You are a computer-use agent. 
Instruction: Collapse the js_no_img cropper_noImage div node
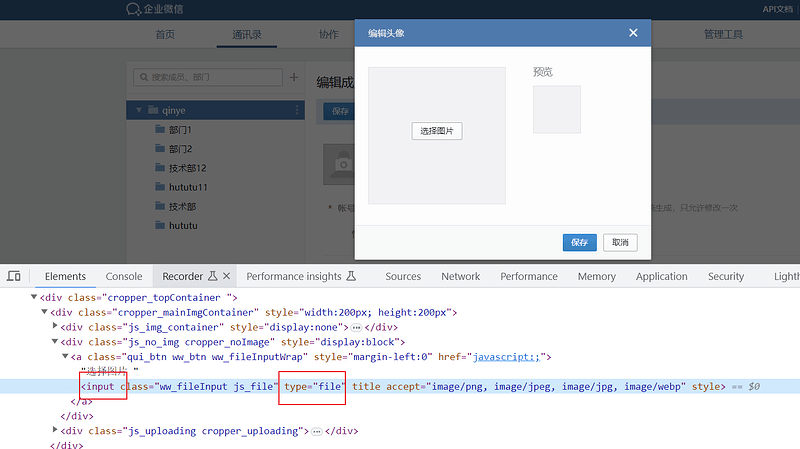click(x=55, y=341)
